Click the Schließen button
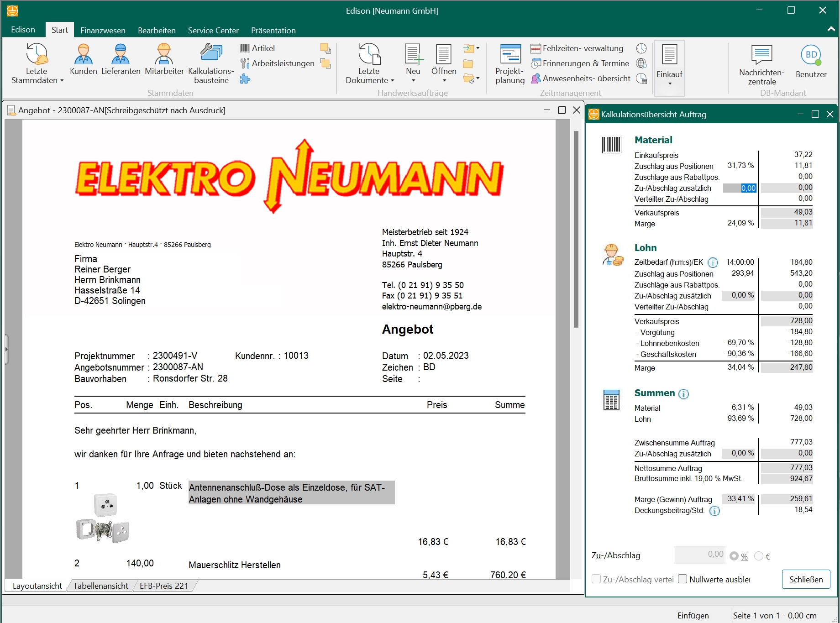The height and width of the screenshot is (623, 840). pos(806,579)
